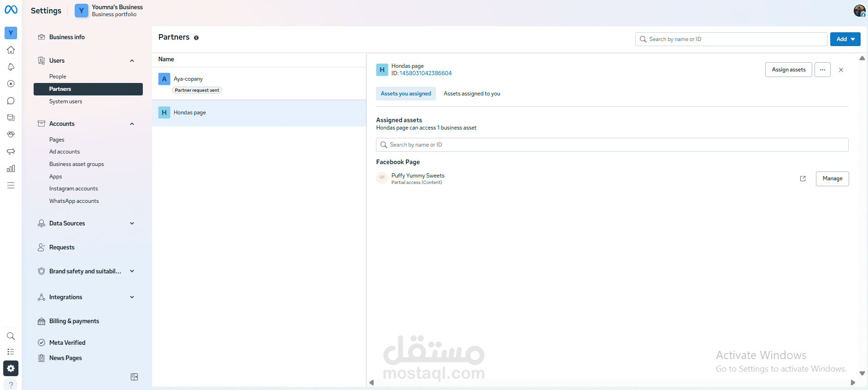Open the list icon in left rail
This screenshot has height=390, width=868.
pos(11,352)
